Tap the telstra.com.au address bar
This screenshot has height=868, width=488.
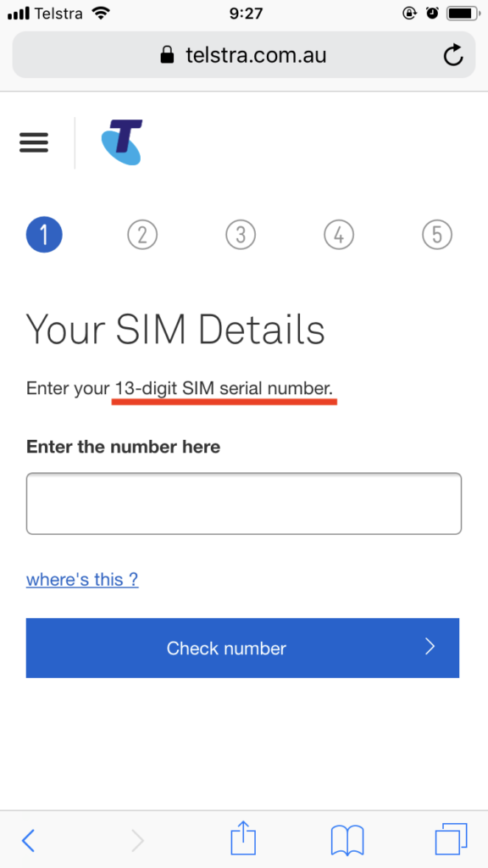click(x=243, y=55)
